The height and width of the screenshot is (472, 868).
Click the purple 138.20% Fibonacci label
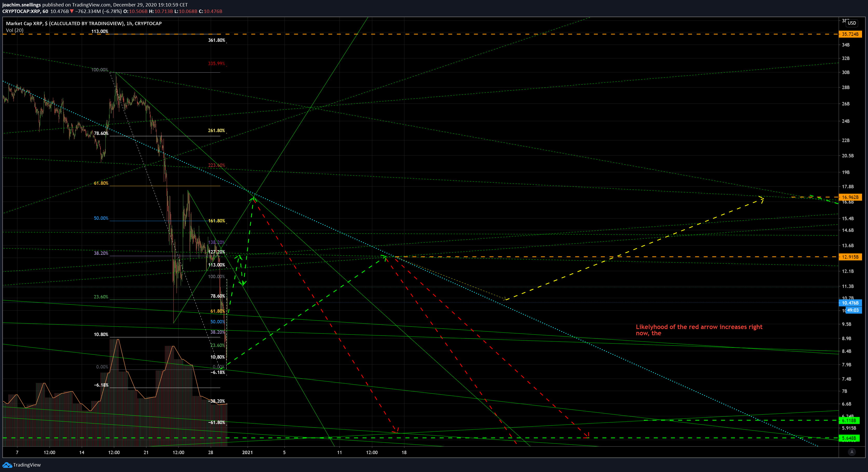pos(216,242)
